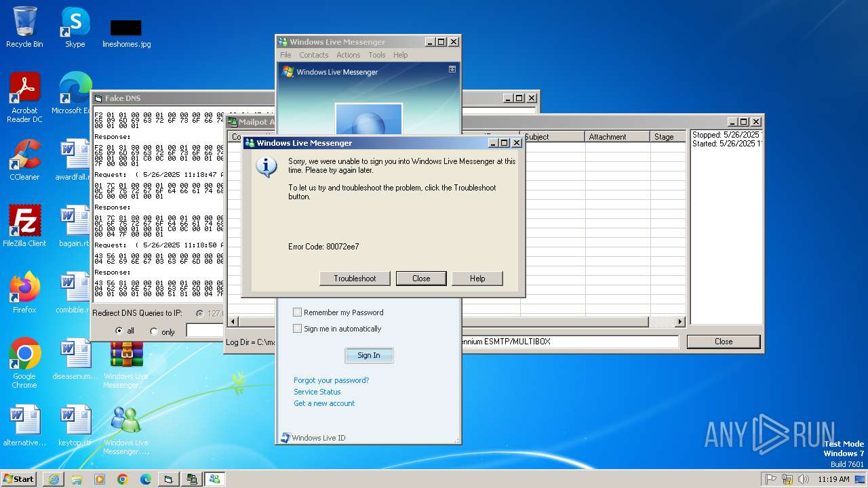The height and width of the screenshot is (488, 868).
Task: Select the alternative document on desktop
Action: tap(24, 426)
